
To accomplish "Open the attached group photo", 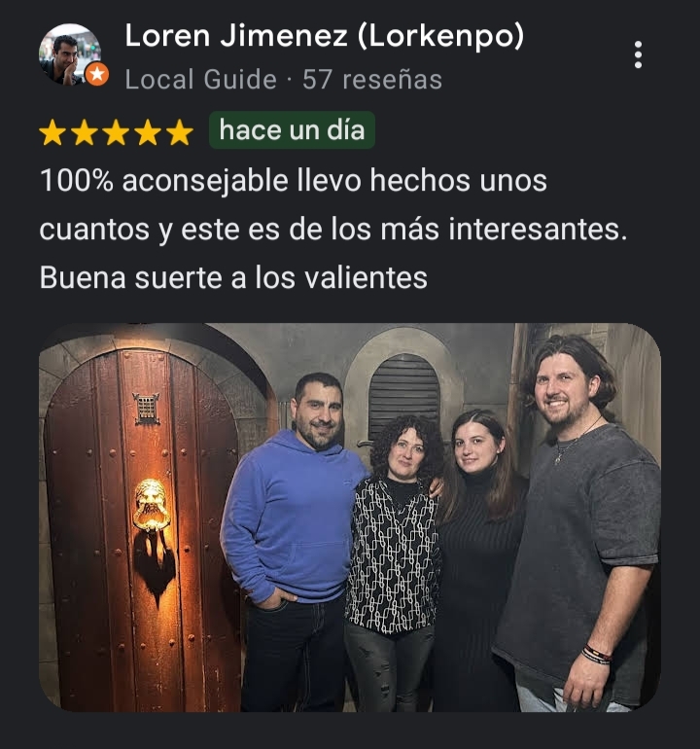I will [x=350, y=517].
